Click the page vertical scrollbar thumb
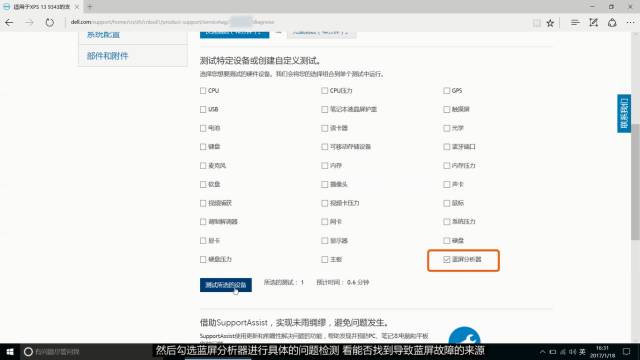Image resolution: width=640 pixels, height=360 pixels. [635, 182]
